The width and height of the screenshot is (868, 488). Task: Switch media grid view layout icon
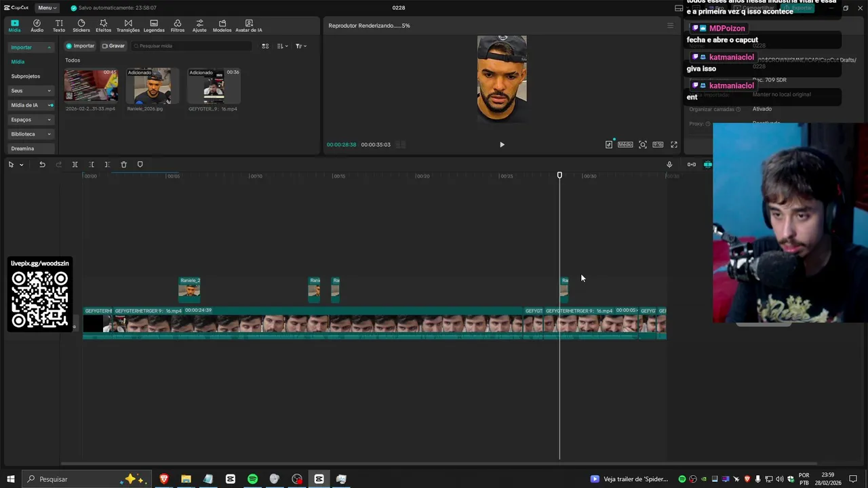[265, 46]
